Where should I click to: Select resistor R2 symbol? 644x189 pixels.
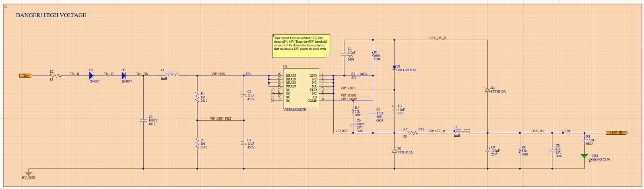(55, 76)
